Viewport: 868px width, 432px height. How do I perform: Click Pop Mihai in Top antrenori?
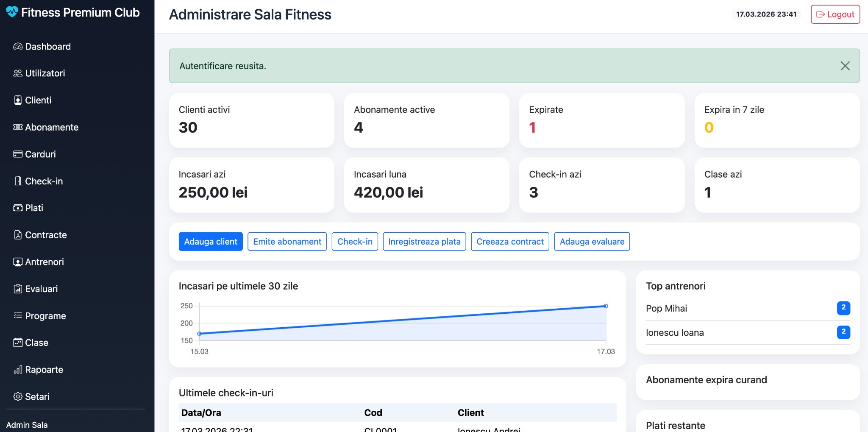666,309
